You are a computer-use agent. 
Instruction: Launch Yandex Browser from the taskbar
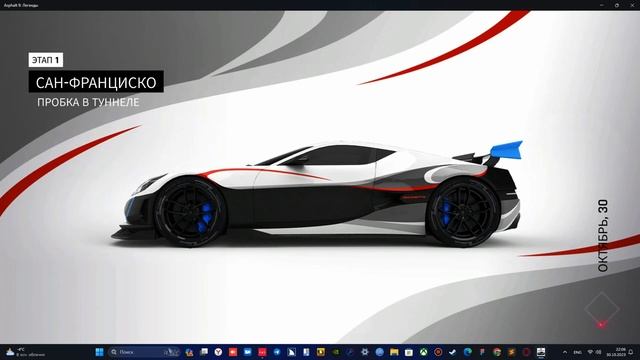pos(218,352)
